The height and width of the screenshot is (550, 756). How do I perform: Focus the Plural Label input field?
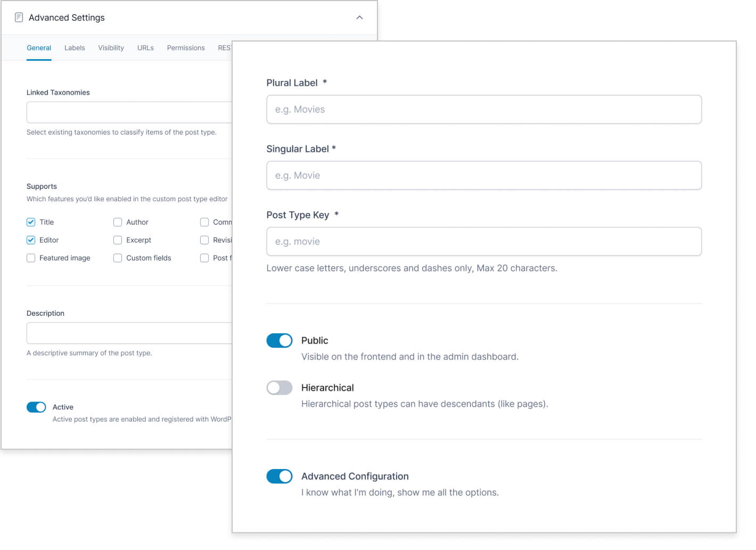tap(483, 110)
